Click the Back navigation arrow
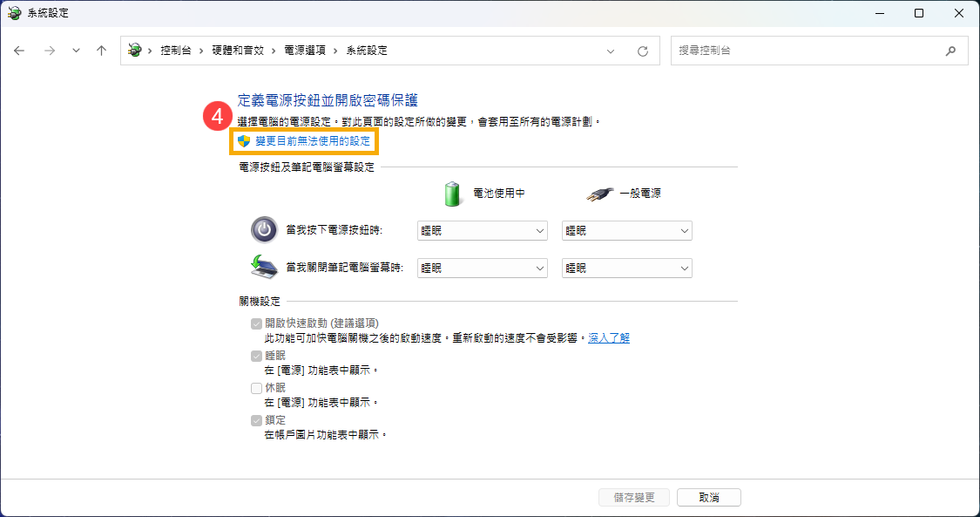Screen dimensions: 980x517 pos(20,51)
